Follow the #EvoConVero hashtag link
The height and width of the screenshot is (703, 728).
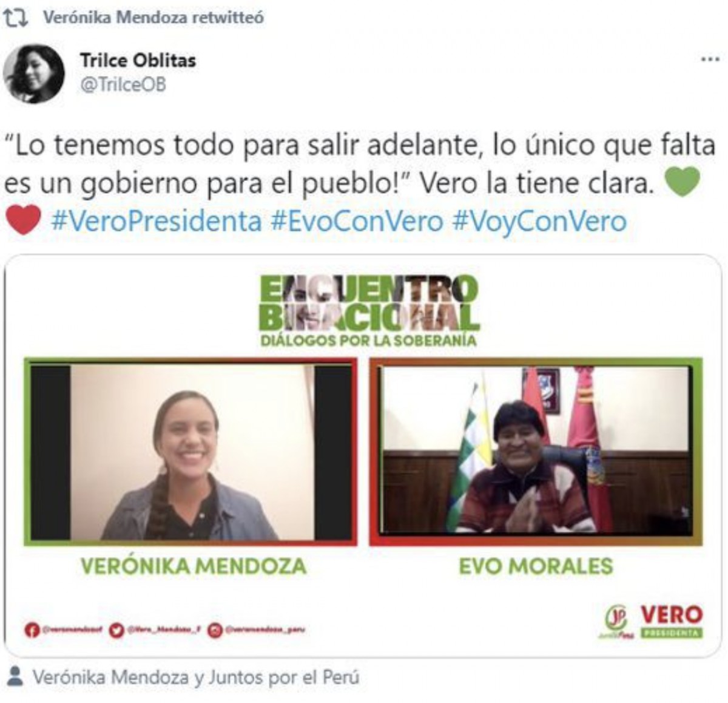tap(357, 221)
